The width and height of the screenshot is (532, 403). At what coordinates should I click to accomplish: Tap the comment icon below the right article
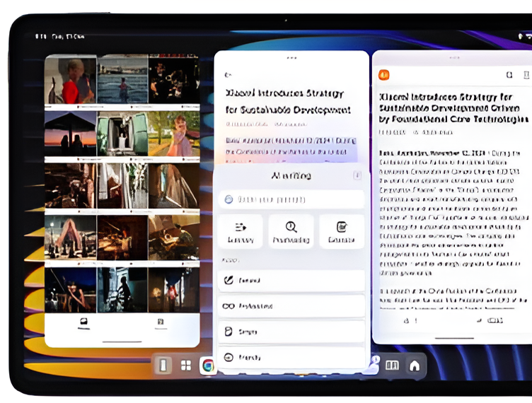coord(480,320)
